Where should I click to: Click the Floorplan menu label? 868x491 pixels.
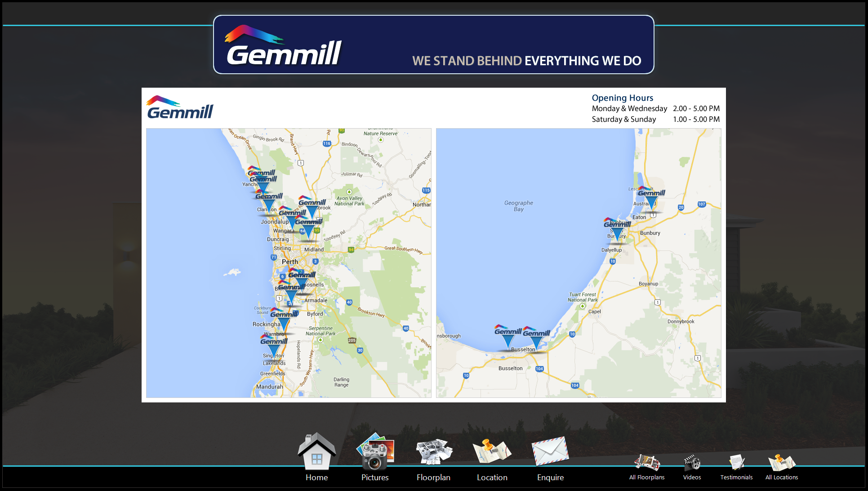coord(433,478)
